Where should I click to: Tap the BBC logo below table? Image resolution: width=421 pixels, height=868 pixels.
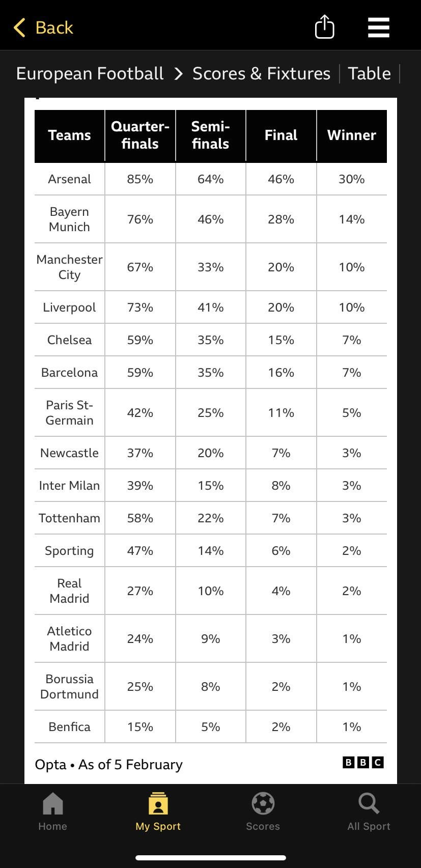pos(363,762)
